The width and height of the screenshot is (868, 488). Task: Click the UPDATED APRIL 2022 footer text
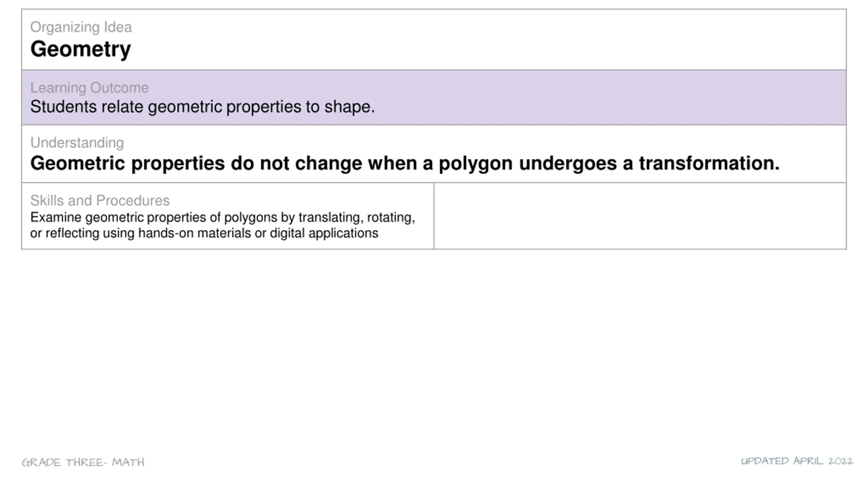click(797, 461)
